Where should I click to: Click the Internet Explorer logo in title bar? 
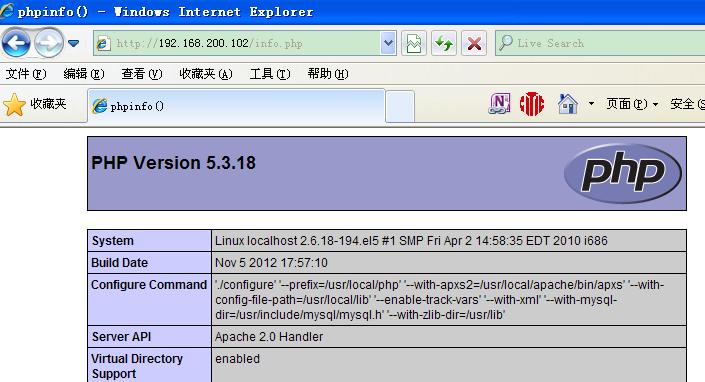point(7,11)
